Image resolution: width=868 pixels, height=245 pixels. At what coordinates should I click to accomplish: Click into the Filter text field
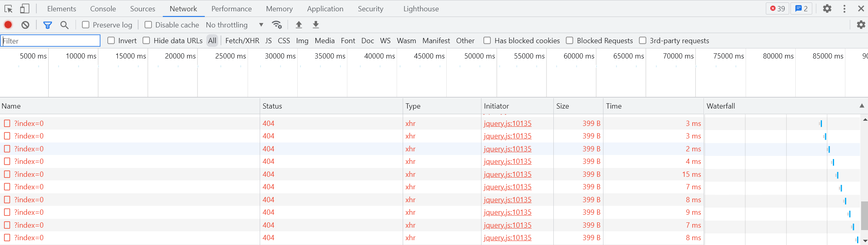(50, 41)
